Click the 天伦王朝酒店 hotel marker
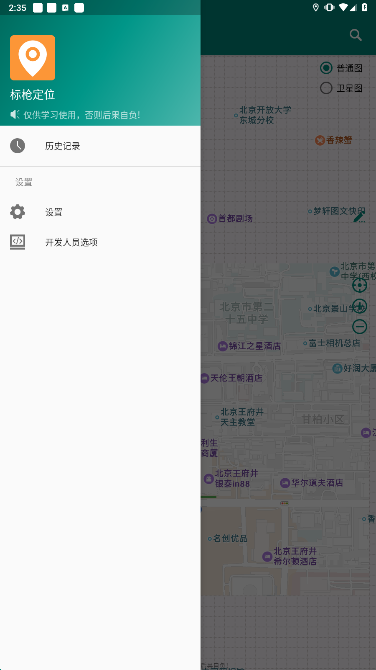Viewport: 376px width, 670px height. click(232, 378)
